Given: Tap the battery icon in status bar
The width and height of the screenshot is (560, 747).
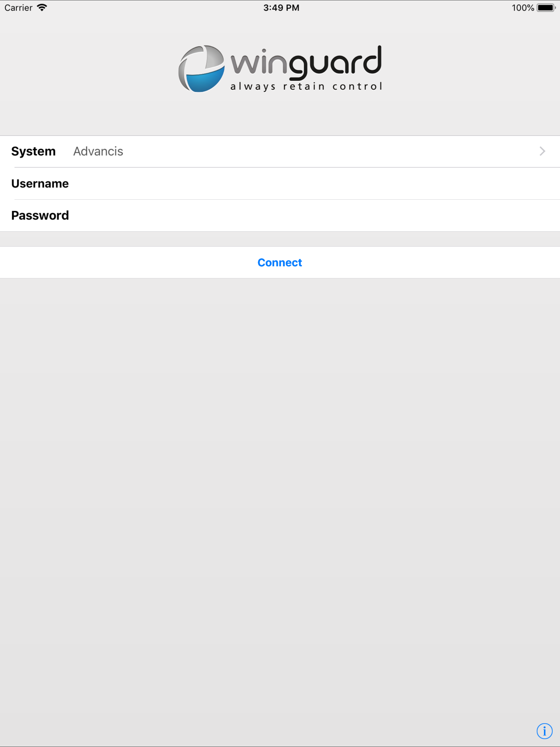Looking at the screenshot, I should coord(546,8).
